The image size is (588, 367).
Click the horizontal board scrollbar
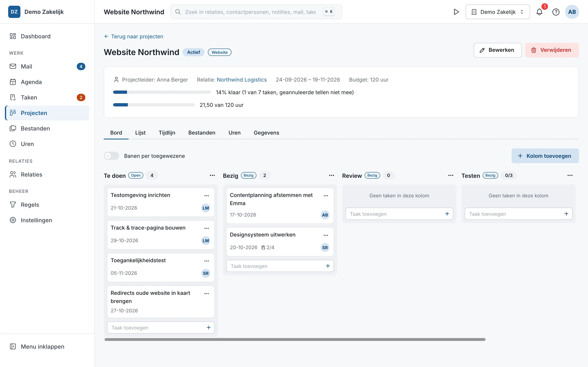295,339
